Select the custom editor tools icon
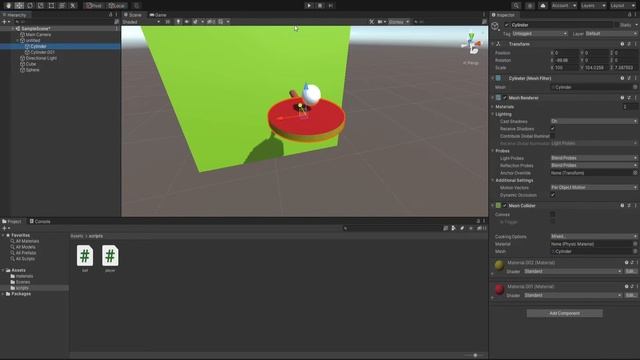 point(73,6)
